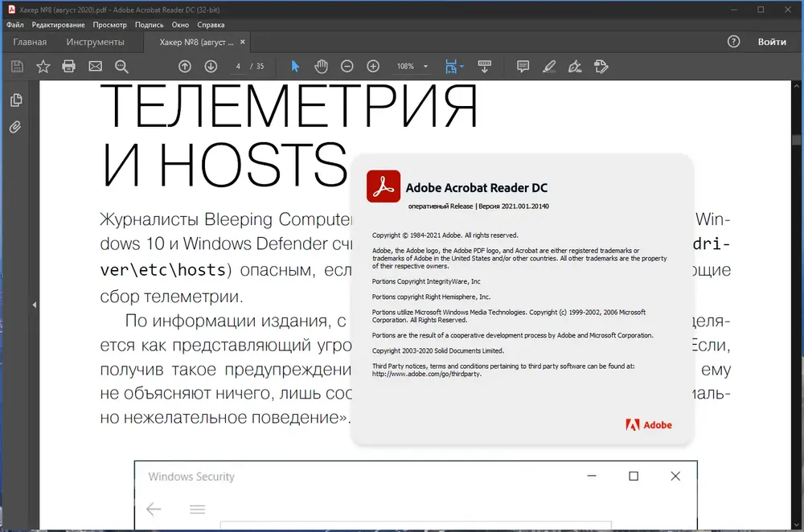Print the document using printer icon
Image resolution: width=804 pixels, height=532 pixels.
68,66
